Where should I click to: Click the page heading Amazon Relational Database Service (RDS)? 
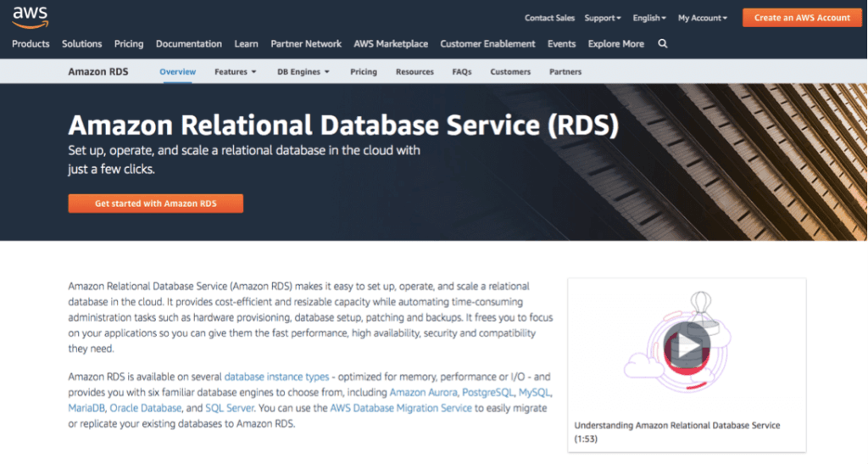click(343, 126)
